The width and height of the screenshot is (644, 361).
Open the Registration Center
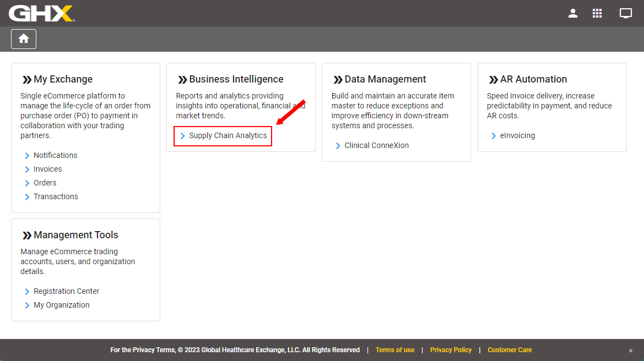[x=67, y=291]
